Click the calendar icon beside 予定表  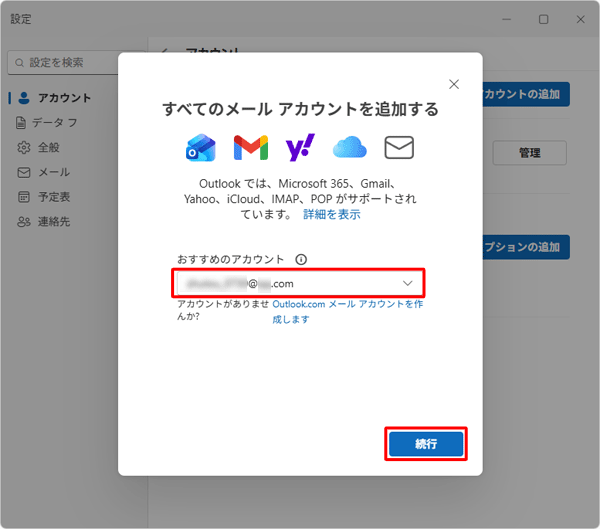[24, 197]
